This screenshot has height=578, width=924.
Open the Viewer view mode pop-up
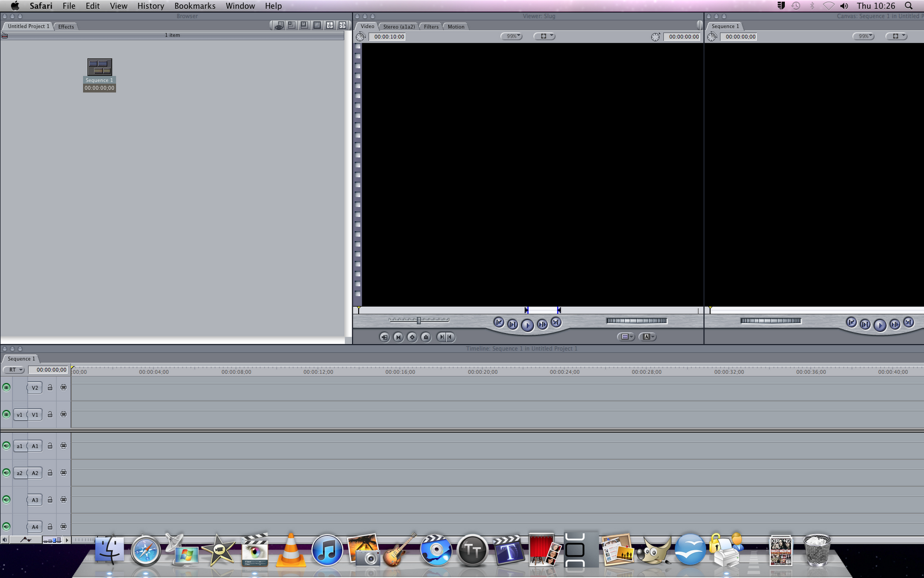click(x=544, y=36)
